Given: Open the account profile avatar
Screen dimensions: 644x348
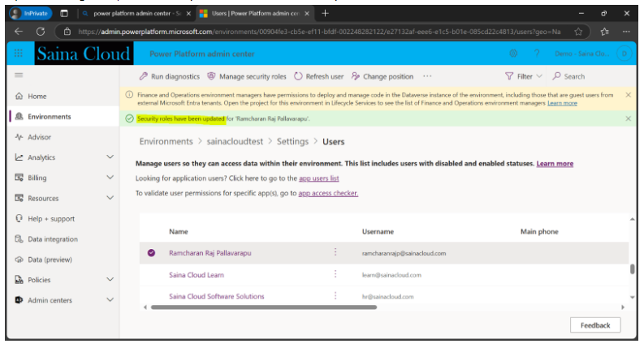Looking at the screenshot, I should point(625,54).
